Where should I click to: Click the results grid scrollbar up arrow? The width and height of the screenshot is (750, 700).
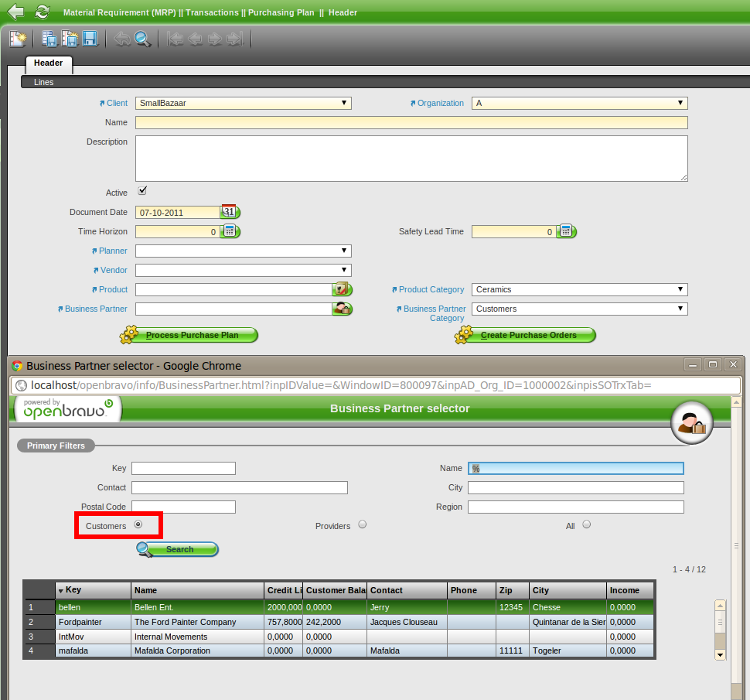coord(720,605)
